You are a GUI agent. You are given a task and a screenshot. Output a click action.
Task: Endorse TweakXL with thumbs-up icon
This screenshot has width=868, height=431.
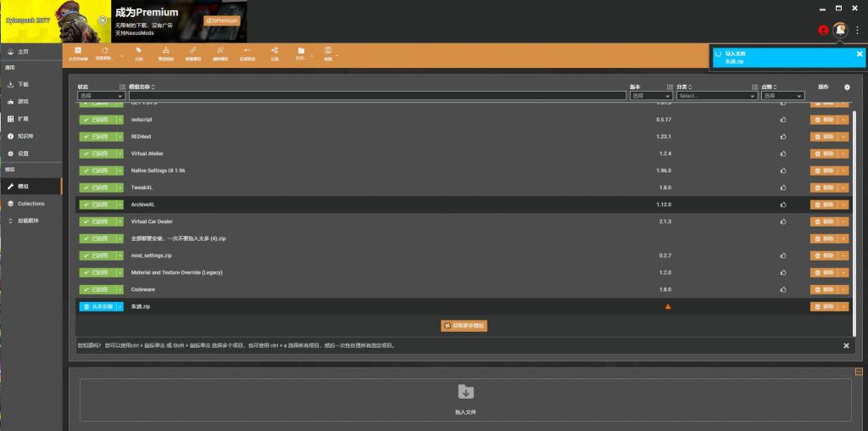783,188
